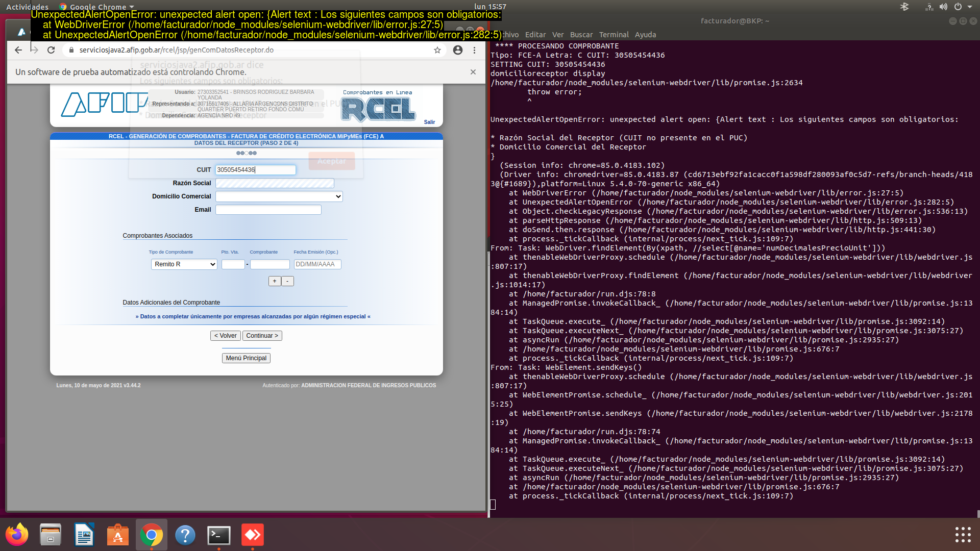The height and width of the screenshot is (551, 980).
Task: Expand Tipo de Comprobante dropdown Remito R
Action: click(x=184, y=264)
